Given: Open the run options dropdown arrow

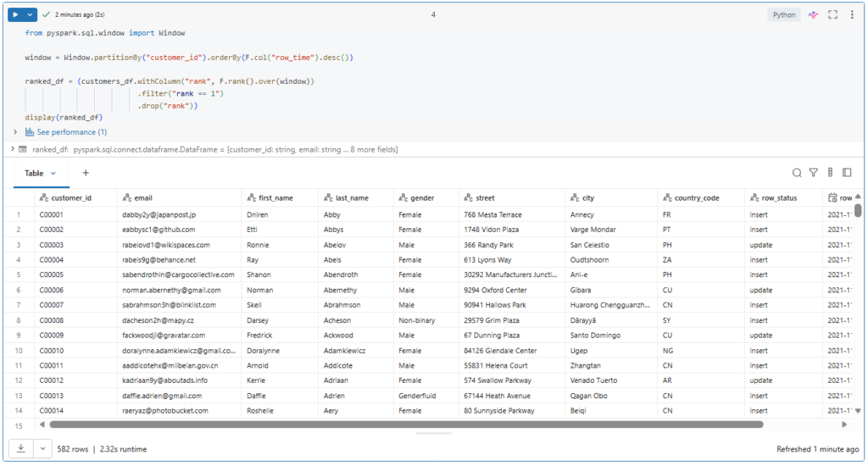Looking at the screenshot, I should point(31,14).
